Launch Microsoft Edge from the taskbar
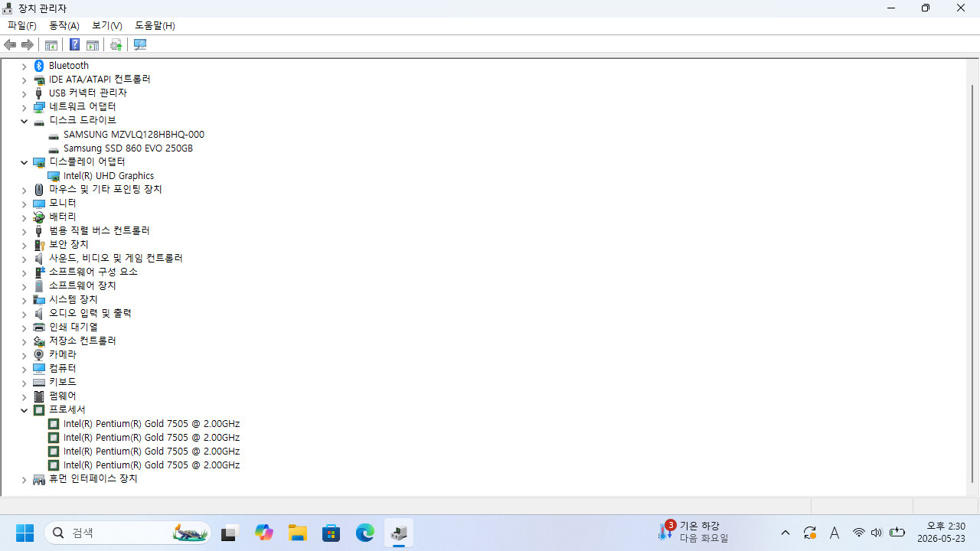 point(365,533)
